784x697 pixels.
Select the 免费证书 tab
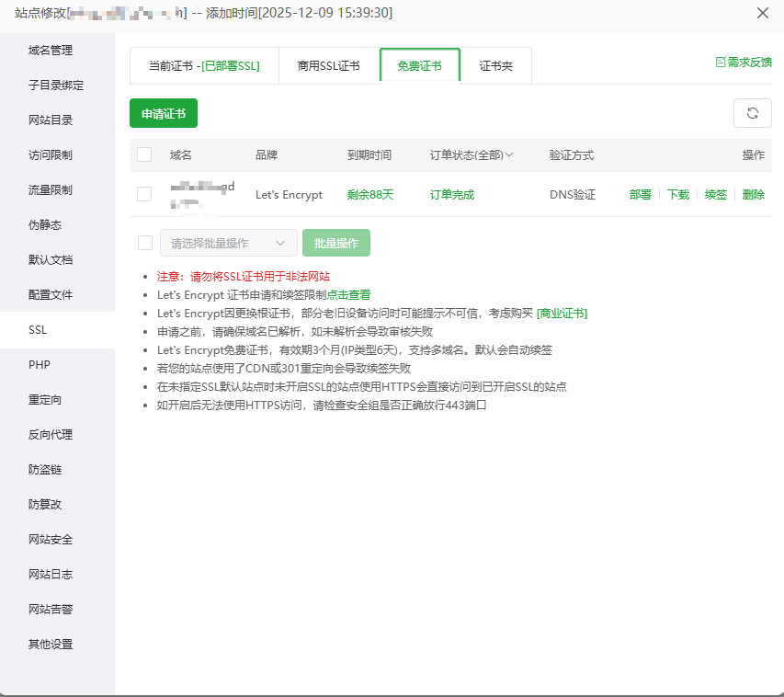pos(419,65)
